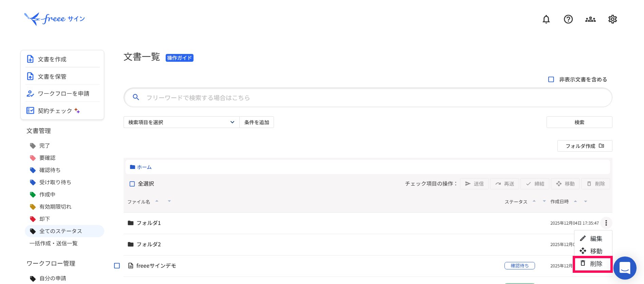644x284 pixels.
Task: Open the 検索項目を選択 dropdown
Action: tap(181, 122)
